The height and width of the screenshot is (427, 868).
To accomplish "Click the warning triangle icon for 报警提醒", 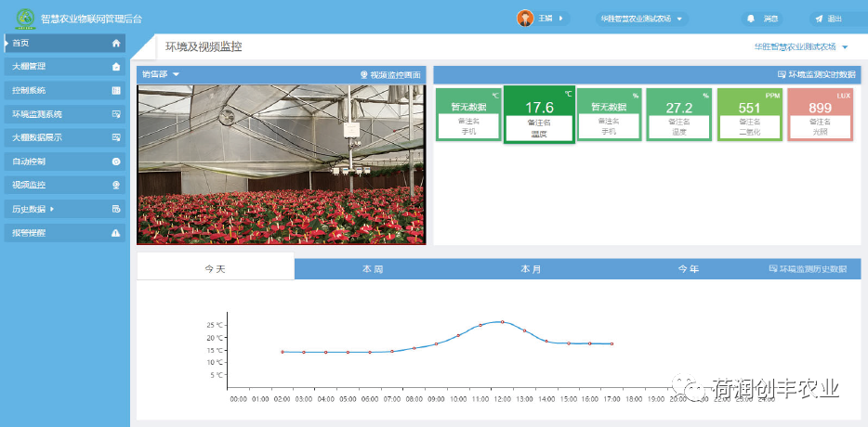I will point(115,233).
